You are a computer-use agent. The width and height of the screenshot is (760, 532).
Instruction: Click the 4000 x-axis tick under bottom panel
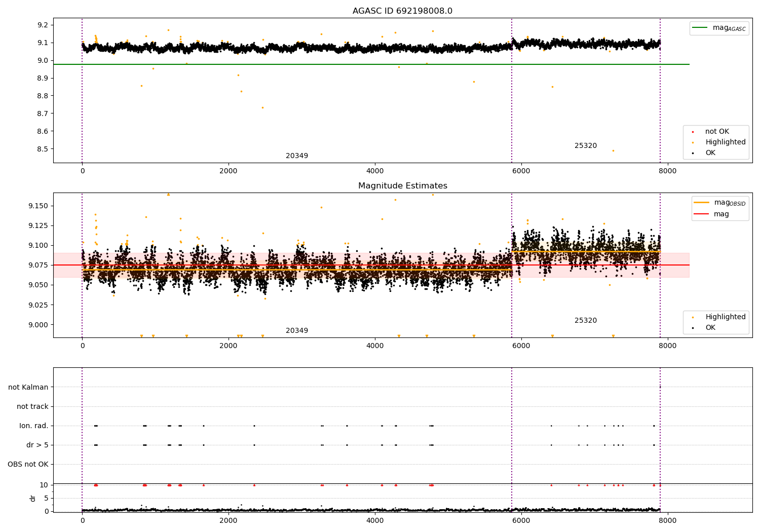pyautogui.click(x=375, y=520)
